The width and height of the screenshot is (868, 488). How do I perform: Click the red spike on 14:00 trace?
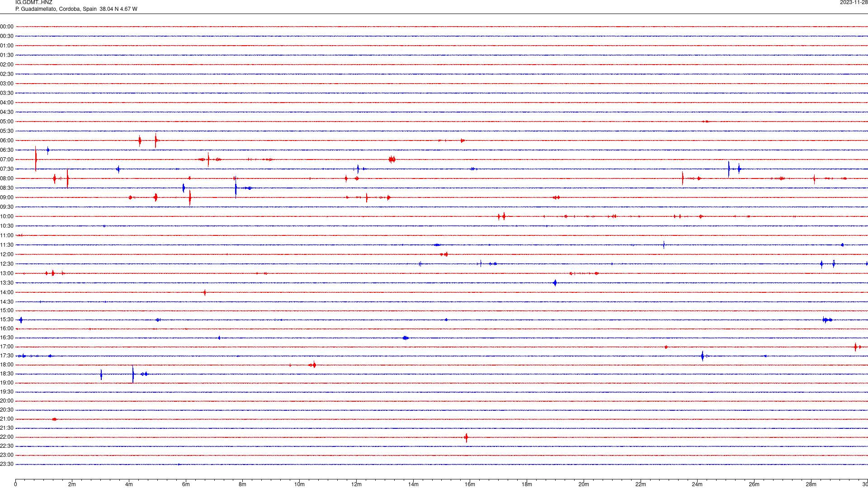tap(205, 292)
